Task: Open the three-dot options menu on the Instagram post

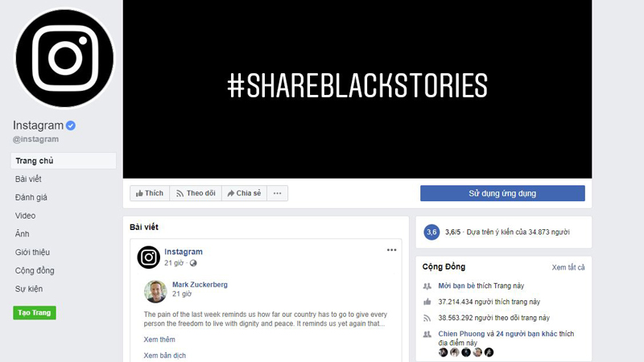Action: pos(391,250)
